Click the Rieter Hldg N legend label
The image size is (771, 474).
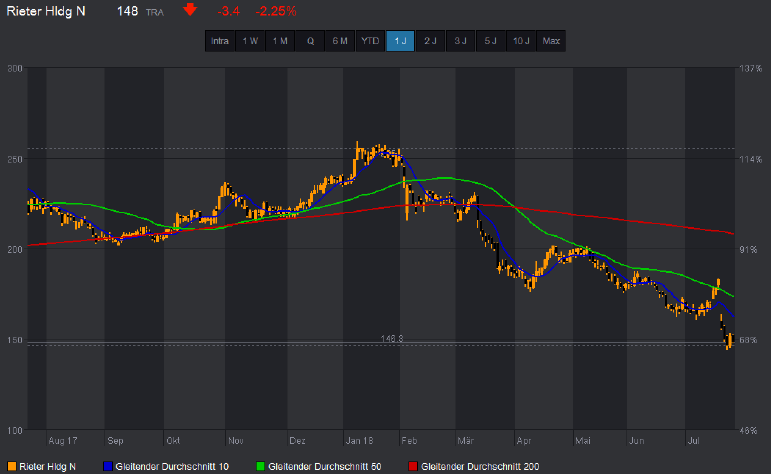[x=48, y=467]
